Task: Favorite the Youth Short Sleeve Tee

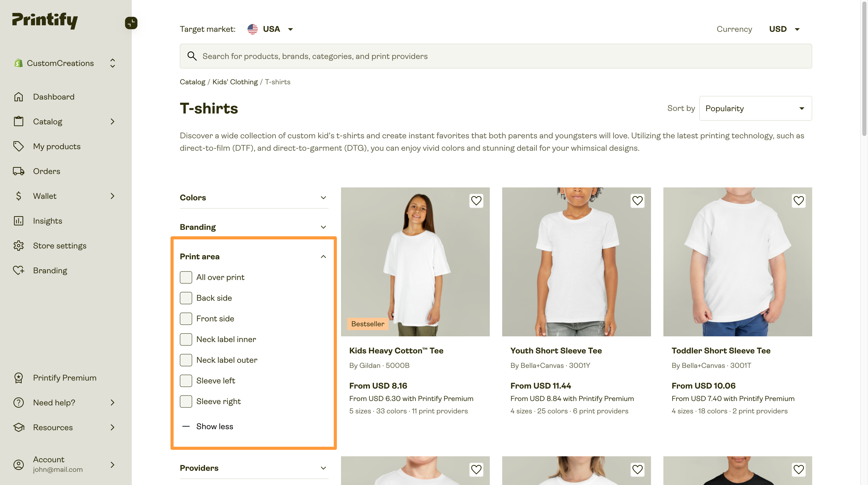Action: coord(637,201)
